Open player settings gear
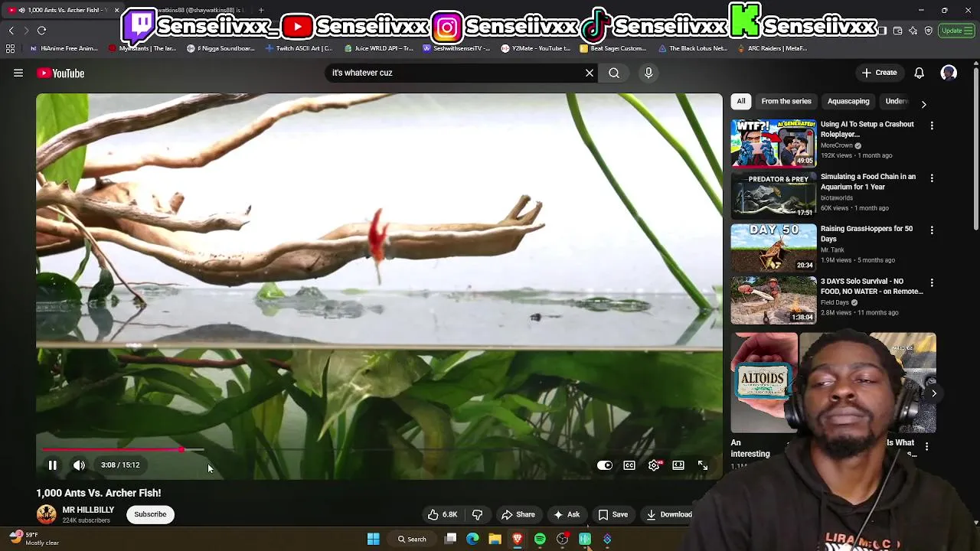 click(654, 465)
